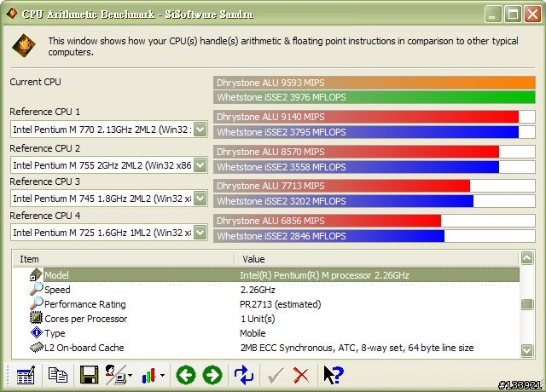Go back with green left arrow
546x392 pixels.
(x=186, y=375)
